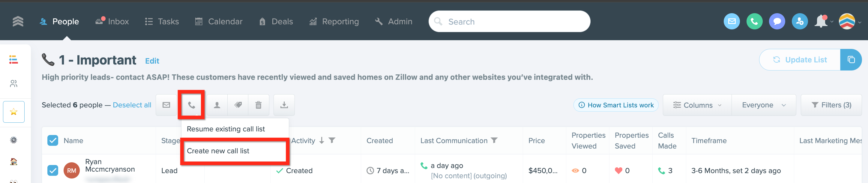The height and width of the screenshot is (183, 868).
Task: Click the phone call list toolbar icon
Action: click(x=191, y=105)
